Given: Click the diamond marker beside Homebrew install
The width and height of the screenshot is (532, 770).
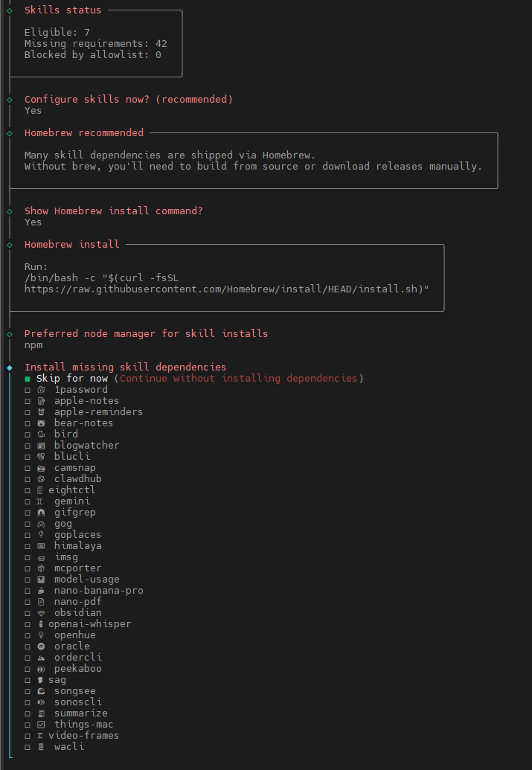Looking at the screenshot, I should pyautogui.click(x=9, y=245).
